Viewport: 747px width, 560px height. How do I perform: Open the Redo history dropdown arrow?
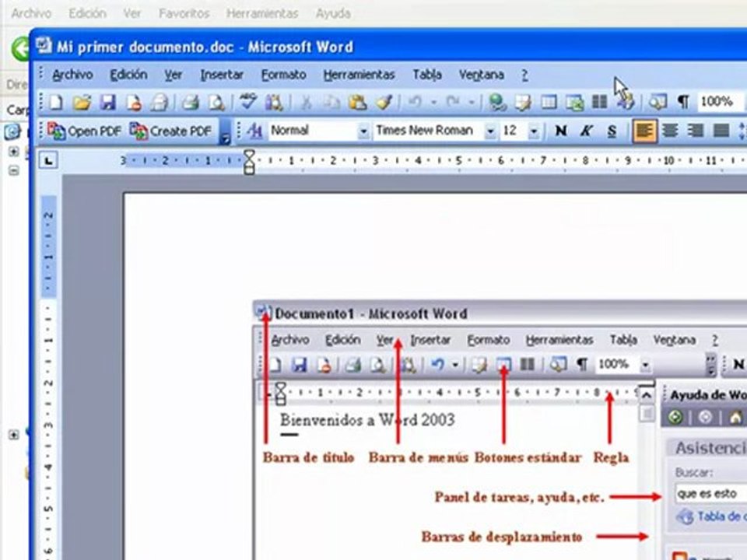[x=472, y=102]
